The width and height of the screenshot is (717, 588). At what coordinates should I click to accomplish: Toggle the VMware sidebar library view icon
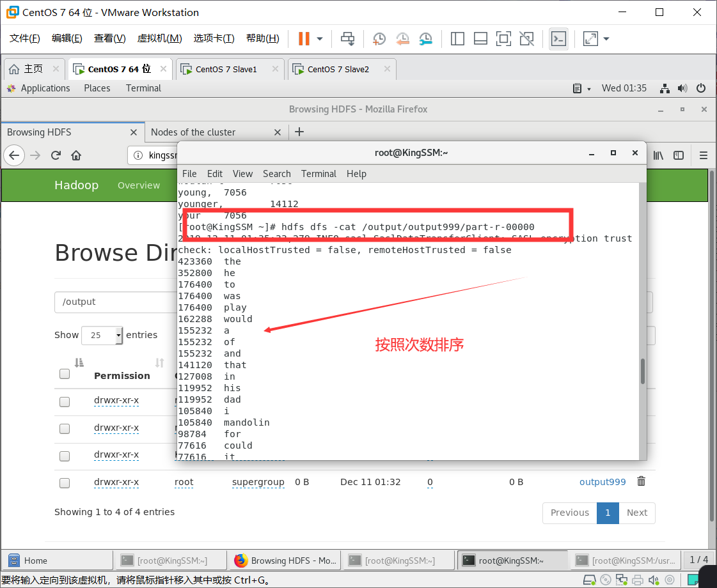457,39
